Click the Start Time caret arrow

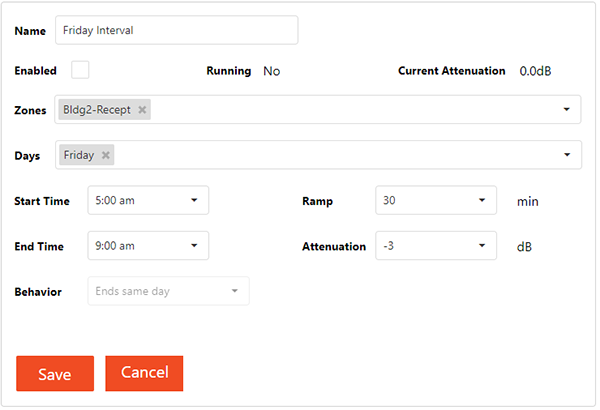(x=194, y=200)
